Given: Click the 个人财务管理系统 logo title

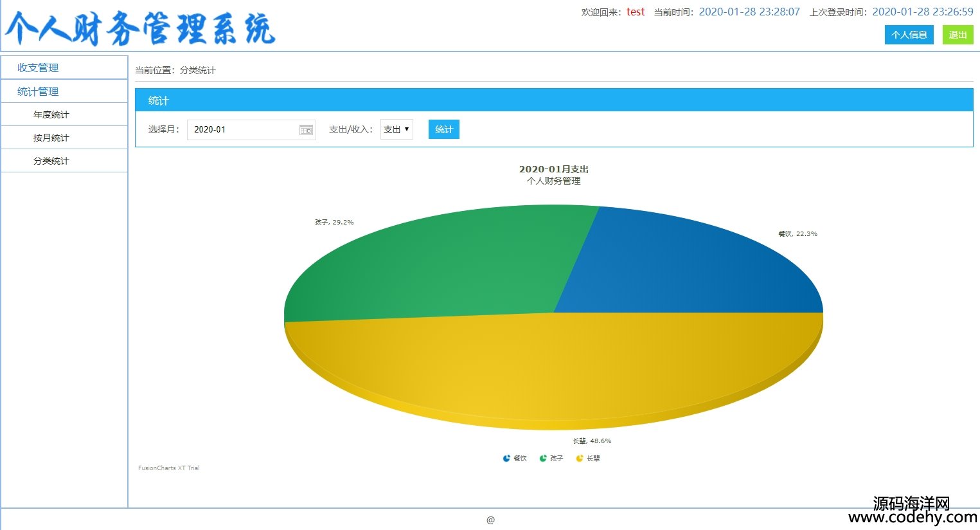Looking at the screenshot, I should [141, 28].
